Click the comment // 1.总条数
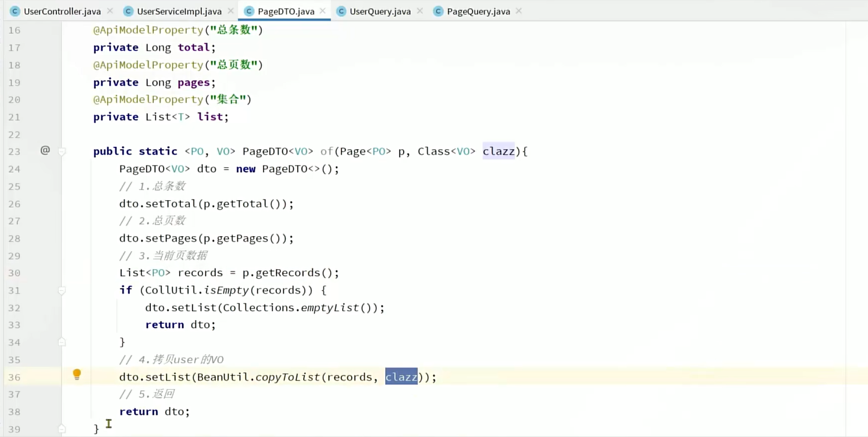The height and width of the screenshot is (437, 868). tap(152, 186)
